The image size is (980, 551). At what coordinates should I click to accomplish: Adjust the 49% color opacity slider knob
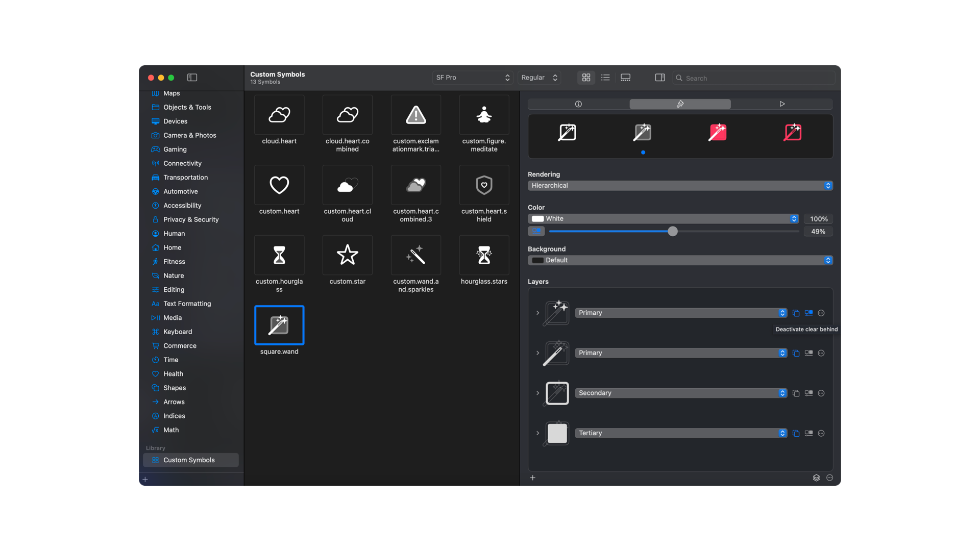click(673, 232)
